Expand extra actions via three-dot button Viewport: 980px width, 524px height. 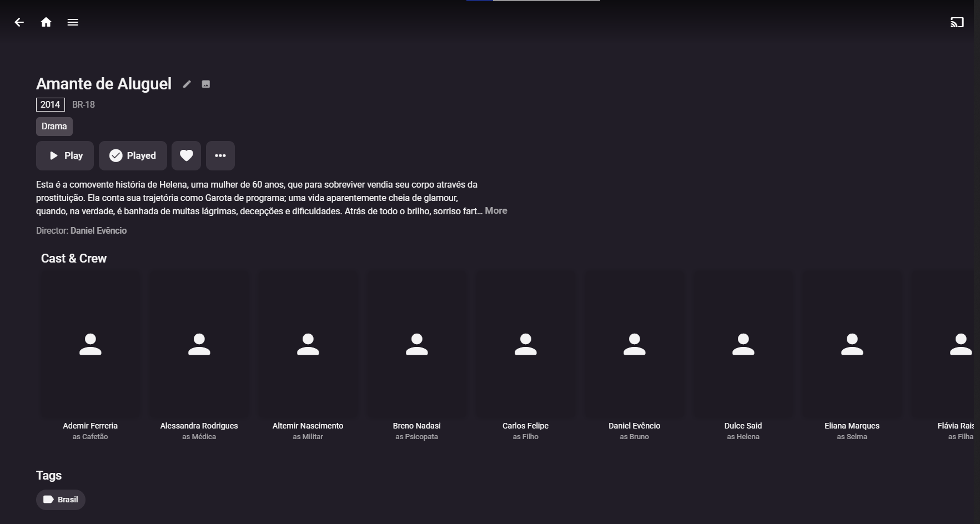tap(220, 155)
